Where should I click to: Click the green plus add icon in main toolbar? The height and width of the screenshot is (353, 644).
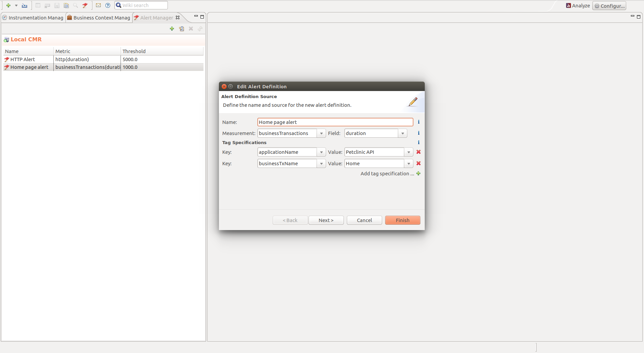(x=8, y=5)
